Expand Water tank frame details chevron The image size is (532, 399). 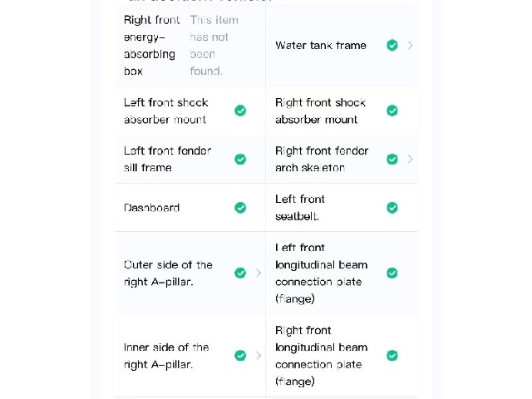(410, 45)
